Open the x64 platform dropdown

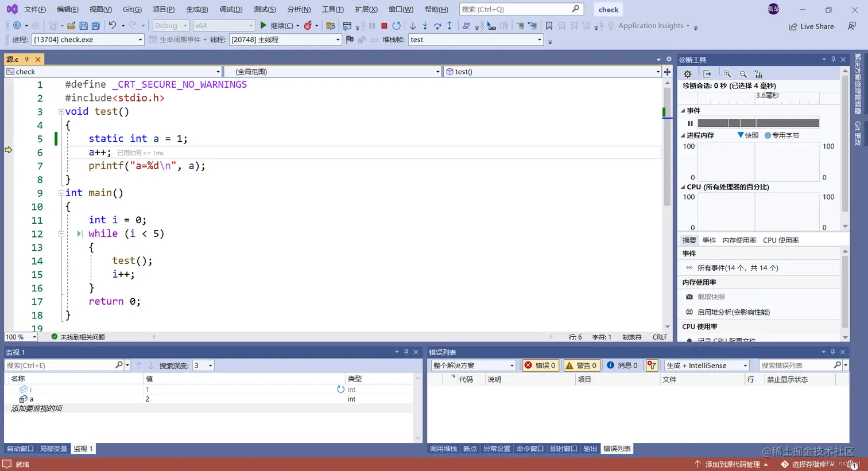coord(223,25)
